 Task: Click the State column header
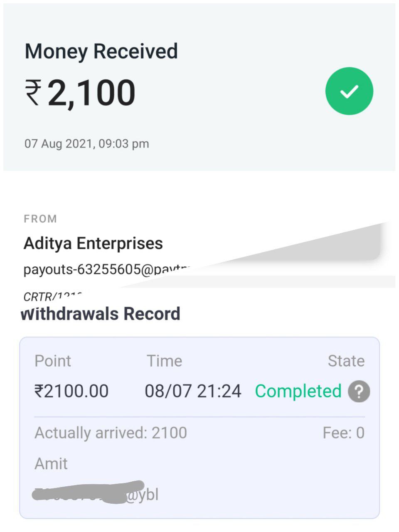(x=346, y=361)
